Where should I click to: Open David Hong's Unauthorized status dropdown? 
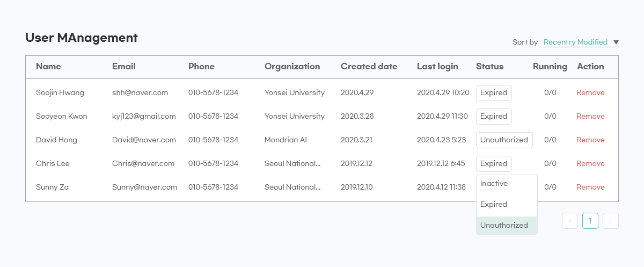(x=504, y=140)
